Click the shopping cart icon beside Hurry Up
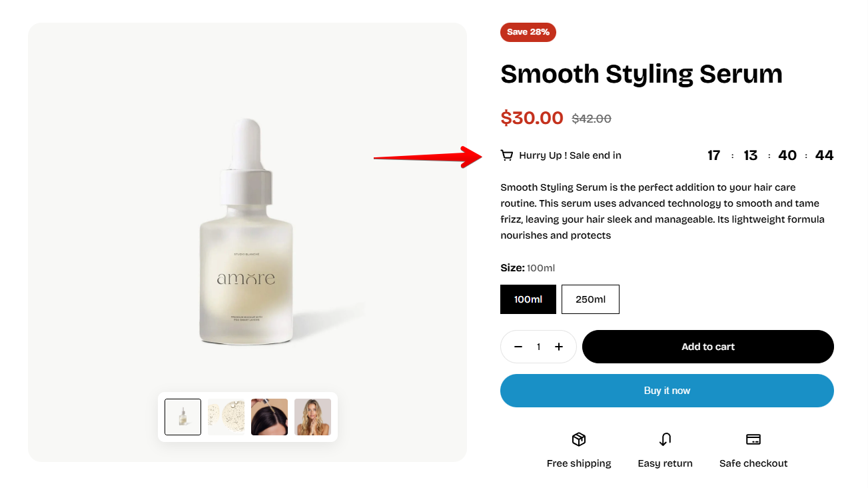This screenshot has width=868, height=488. coord(507,155)
